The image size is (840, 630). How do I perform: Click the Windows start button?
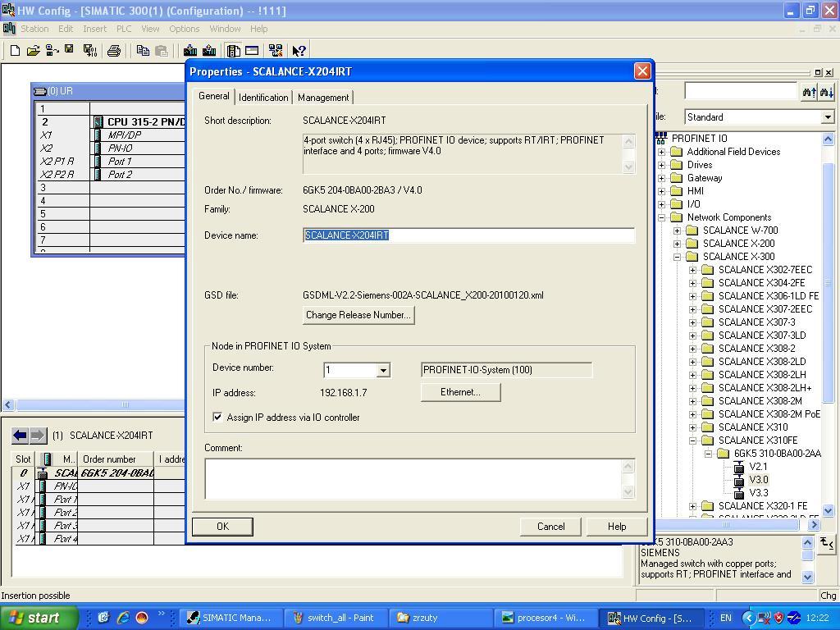click(39, 618)
